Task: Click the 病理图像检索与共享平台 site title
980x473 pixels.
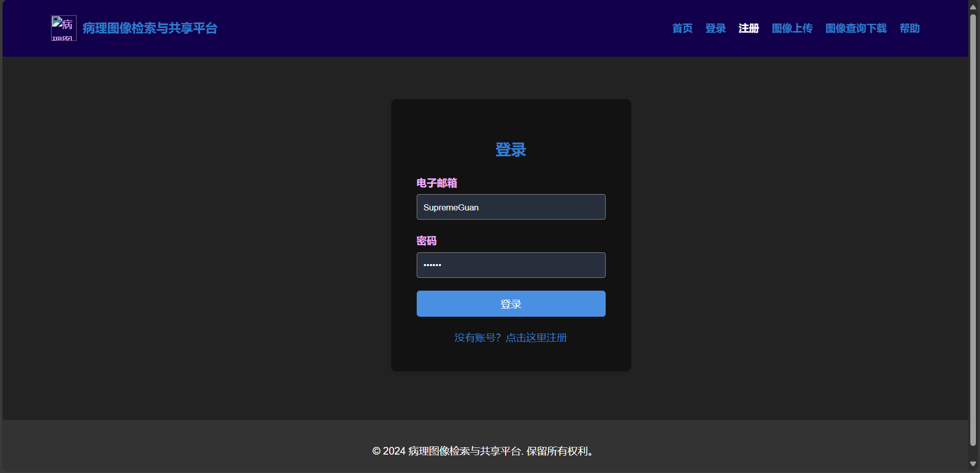Action: click(150, 28)
